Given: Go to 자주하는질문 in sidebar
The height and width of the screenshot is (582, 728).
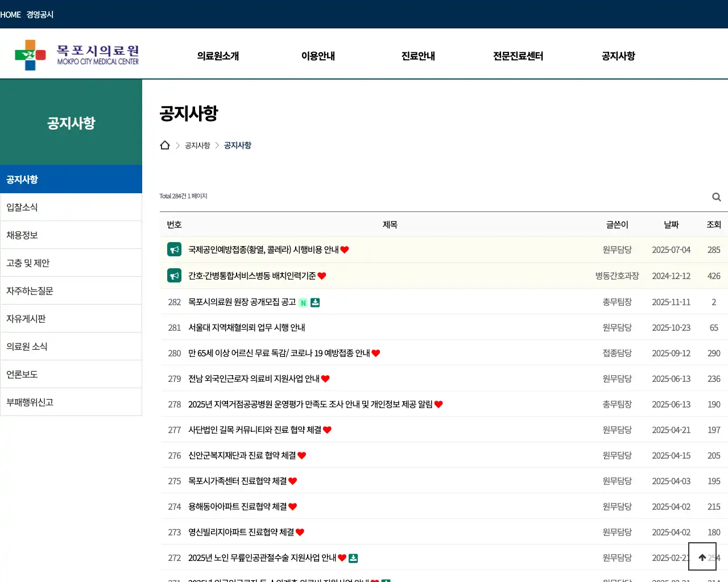Looking at the screenshot, I should click(30, 291).
